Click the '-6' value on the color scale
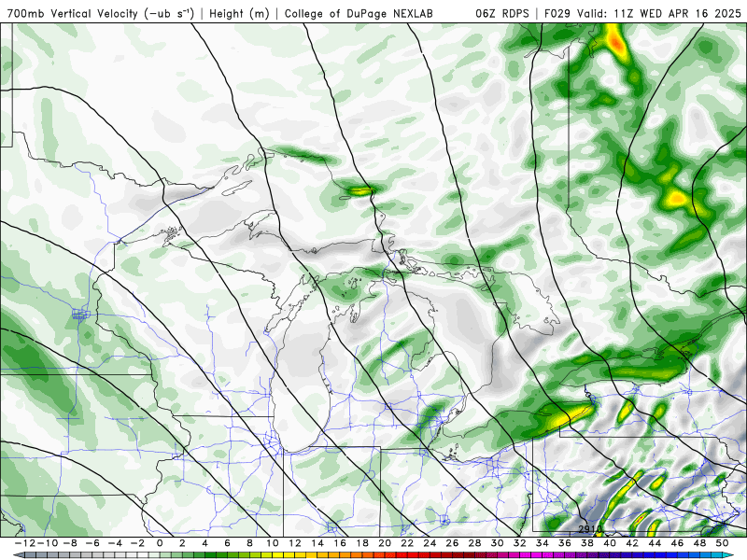 [x=91, y=543]
